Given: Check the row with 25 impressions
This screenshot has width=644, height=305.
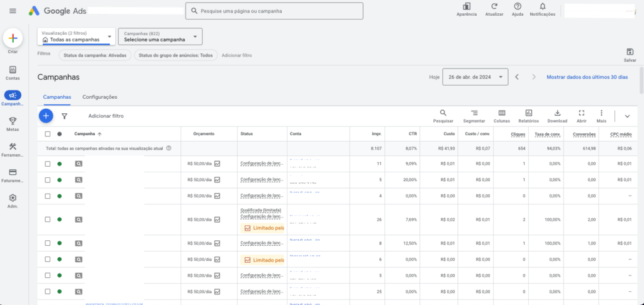Looking at the screenshot, I should coord(48,291).
